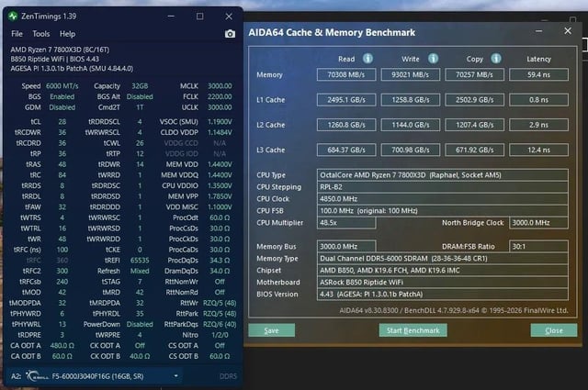The height and width of the screenshot is (390, 588).
Task: Click the Memory Type DDR5-6000 SDRAM field
Action: point(443,258)
